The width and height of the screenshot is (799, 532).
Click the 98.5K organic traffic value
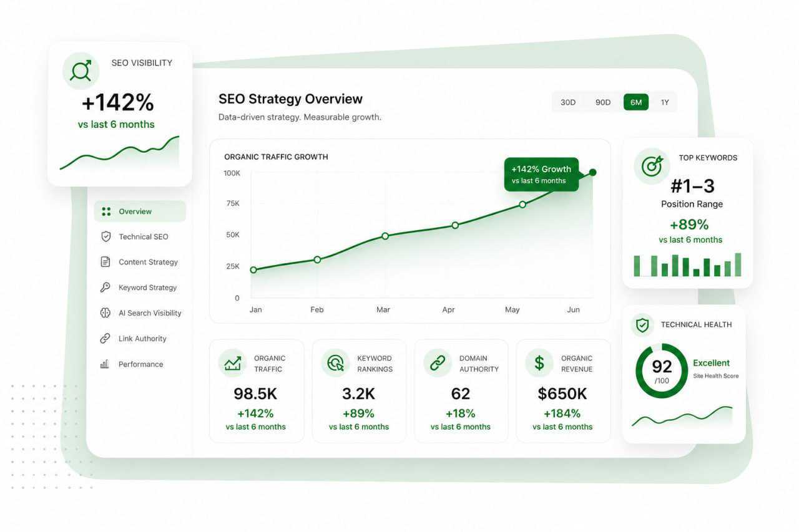click(x=255, y=394)
